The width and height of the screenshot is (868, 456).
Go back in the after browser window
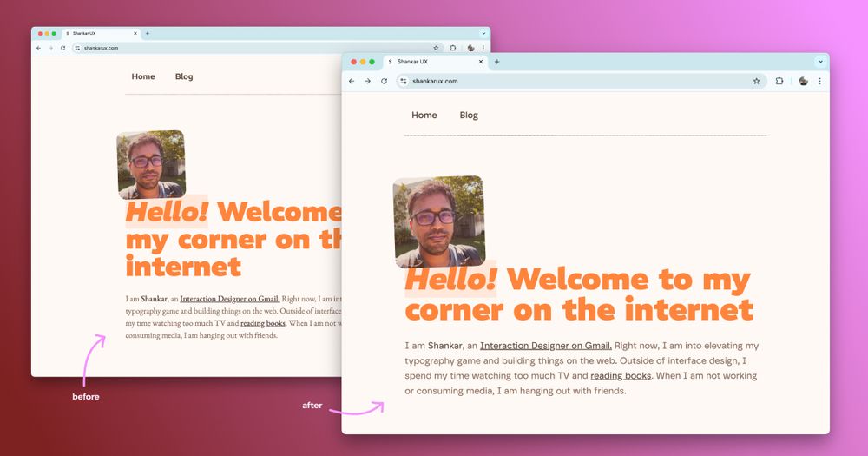pyautogui.click(x=352, y=81)
